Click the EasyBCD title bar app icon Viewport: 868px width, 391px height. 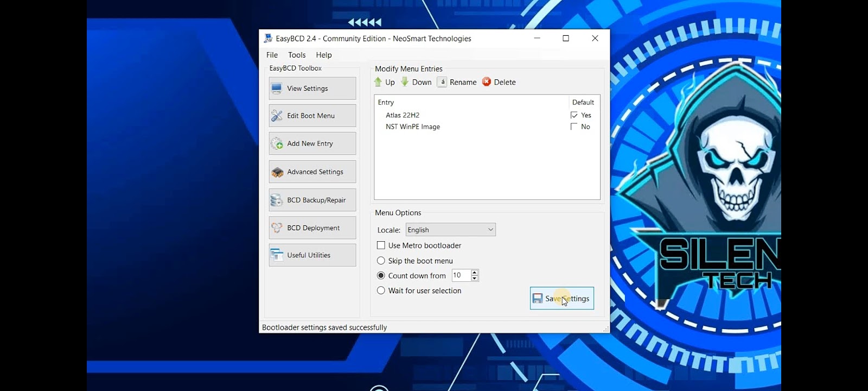(268, 39)
